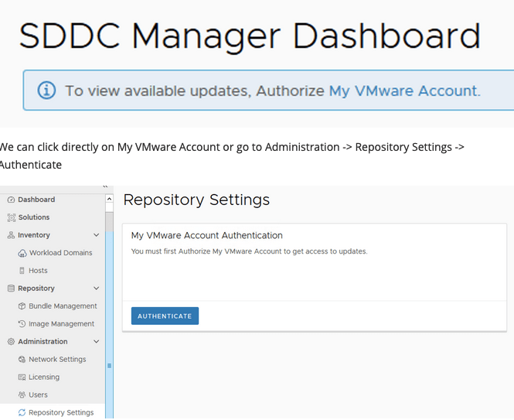Screen dimensions: 514x420
Task: Click the Dashboard gauge icon in sidebar
Action: (11, 200)
